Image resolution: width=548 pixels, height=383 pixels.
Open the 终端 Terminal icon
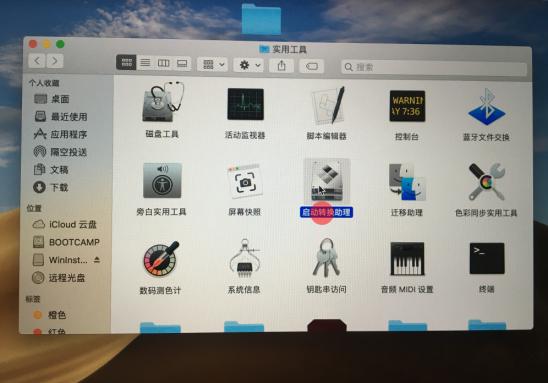click(487, 259)
